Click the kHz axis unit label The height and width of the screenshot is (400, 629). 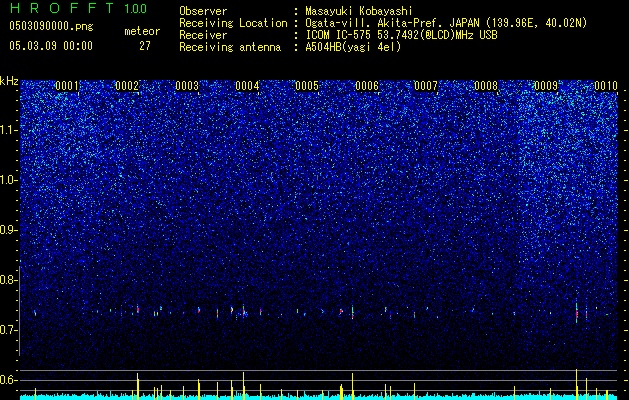[9, 81]
